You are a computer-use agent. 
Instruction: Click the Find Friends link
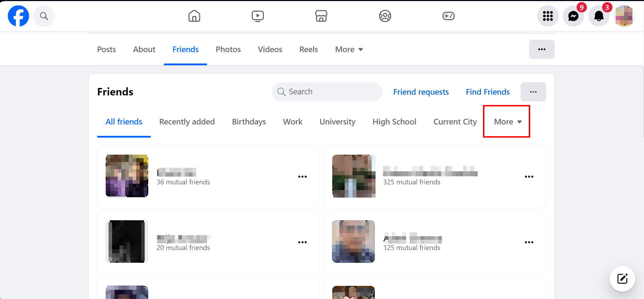tap(488, 92)
